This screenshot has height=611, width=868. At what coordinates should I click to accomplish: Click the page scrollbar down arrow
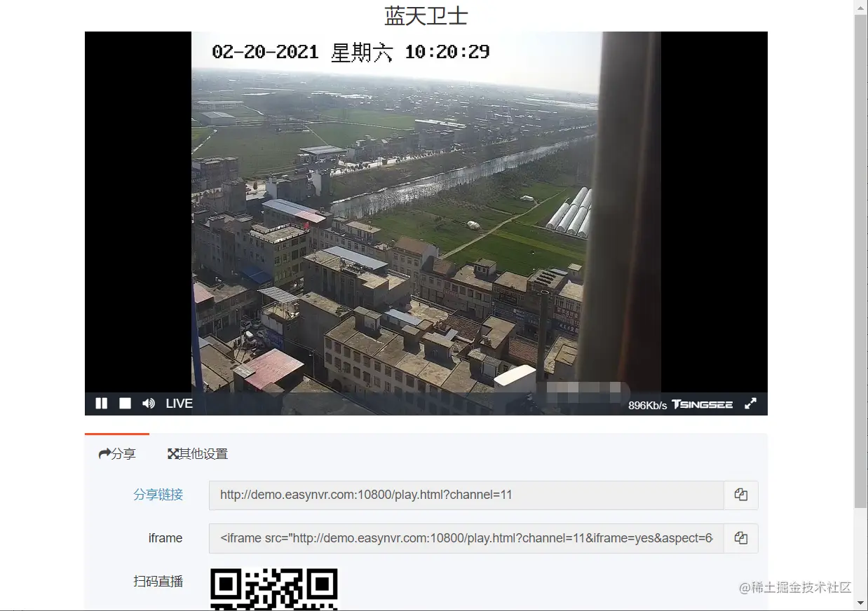[x=862, y=604]
